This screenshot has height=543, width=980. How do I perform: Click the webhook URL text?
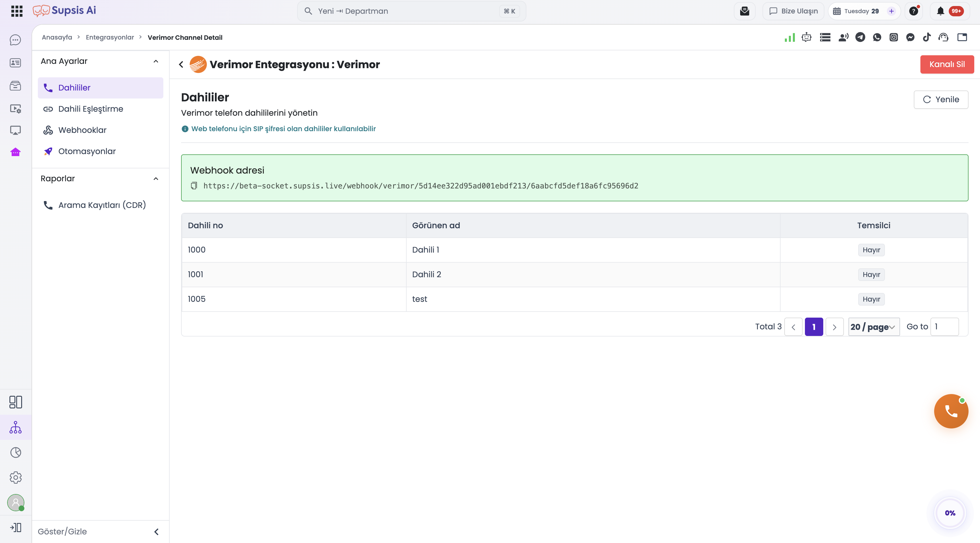(x=421, y=186)
